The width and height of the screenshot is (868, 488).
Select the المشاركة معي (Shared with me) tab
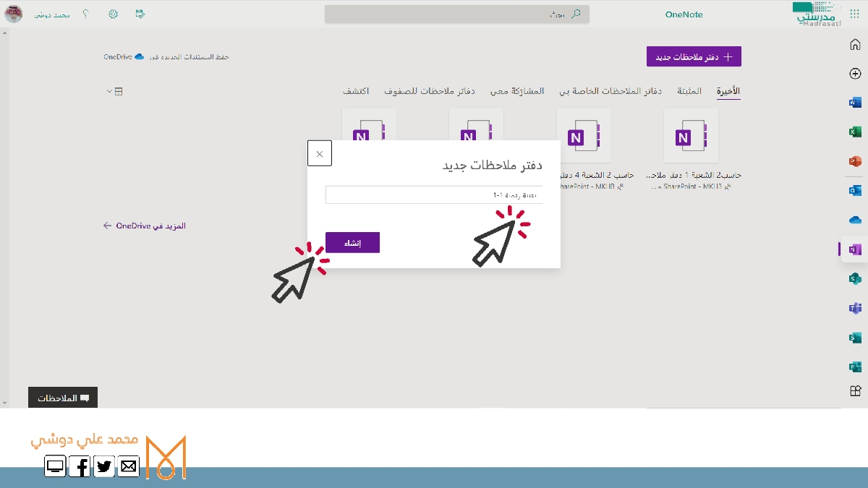517,91
